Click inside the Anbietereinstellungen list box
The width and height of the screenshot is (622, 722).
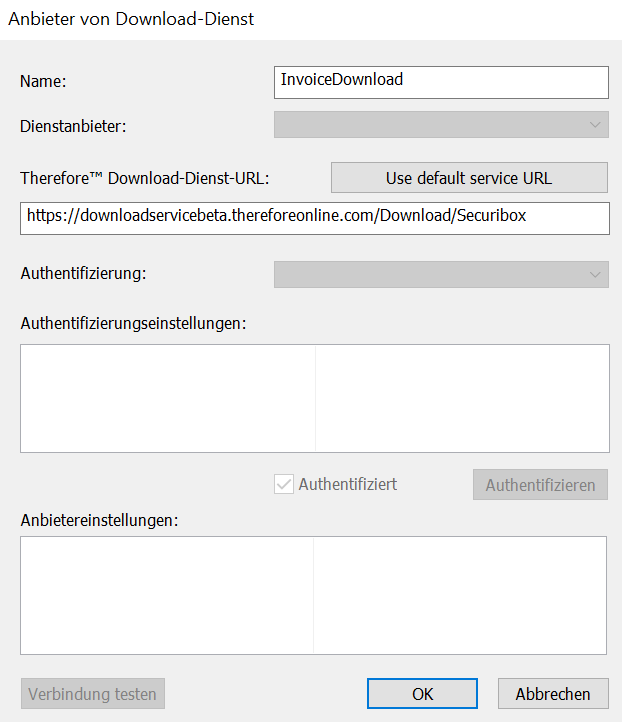[313, 595]
